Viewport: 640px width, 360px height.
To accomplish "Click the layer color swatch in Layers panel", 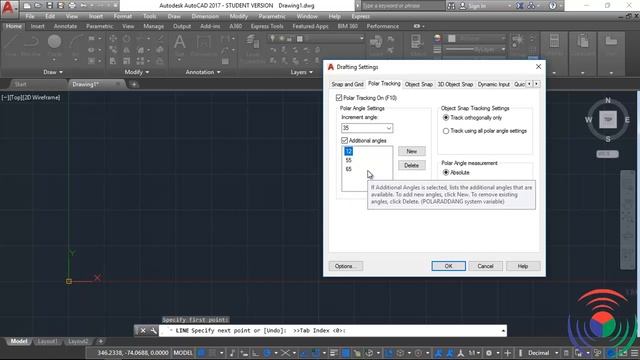I will (300, 39).
